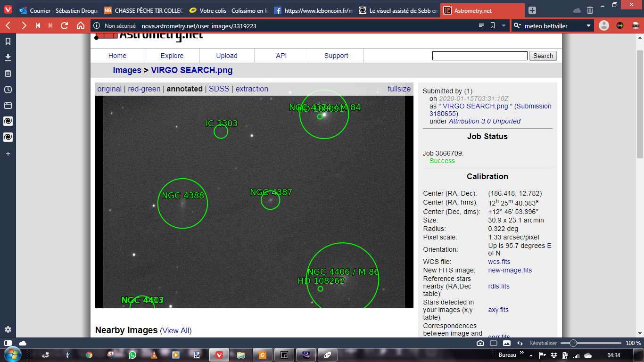Expand search field history dropdown
Viewport: 644px width, 362px height.
pos(588,26)
